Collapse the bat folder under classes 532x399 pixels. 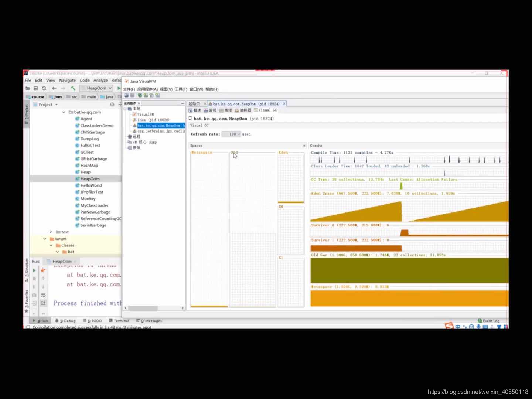(x=57, y=252)
